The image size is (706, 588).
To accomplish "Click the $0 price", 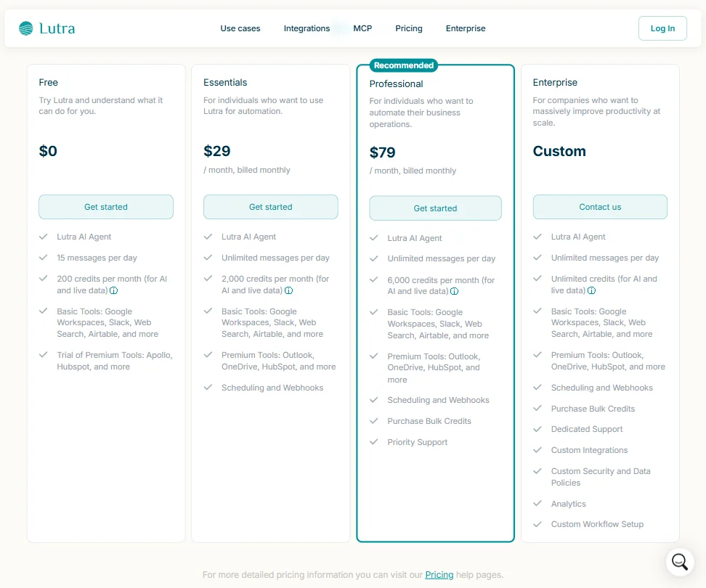I will click(x=48, y=151).
